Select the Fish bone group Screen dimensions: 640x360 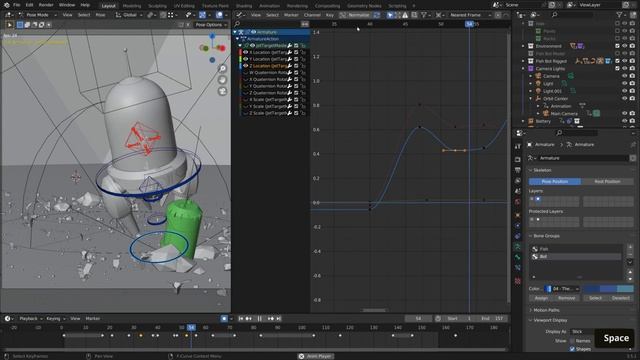click(576, 249)
